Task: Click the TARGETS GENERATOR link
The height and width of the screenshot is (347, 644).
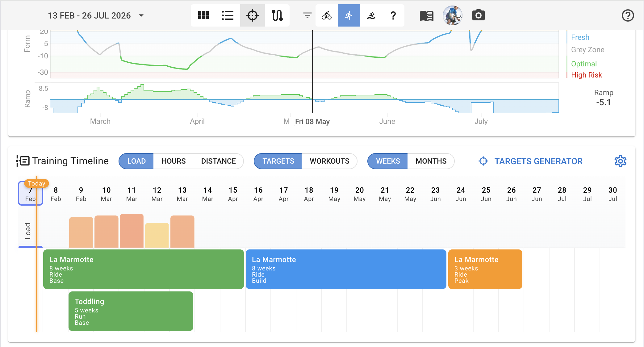Action: [x=538, y=161]
